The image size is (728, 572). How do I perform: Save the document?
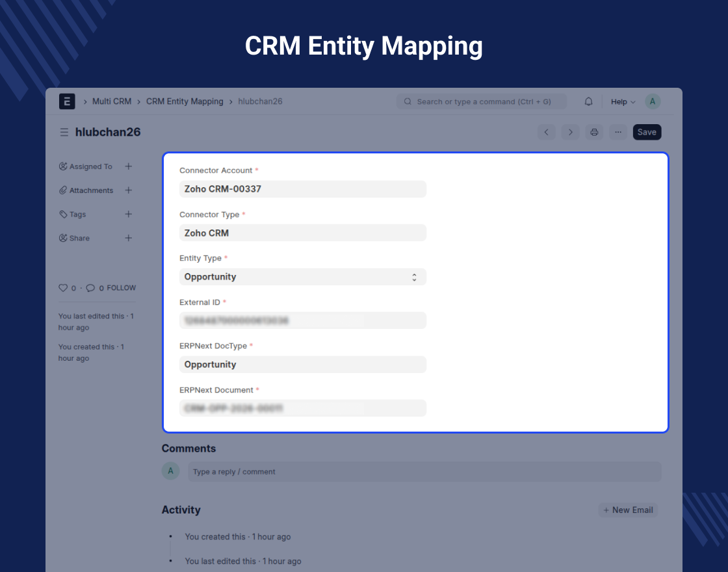[x=647, y=133]
